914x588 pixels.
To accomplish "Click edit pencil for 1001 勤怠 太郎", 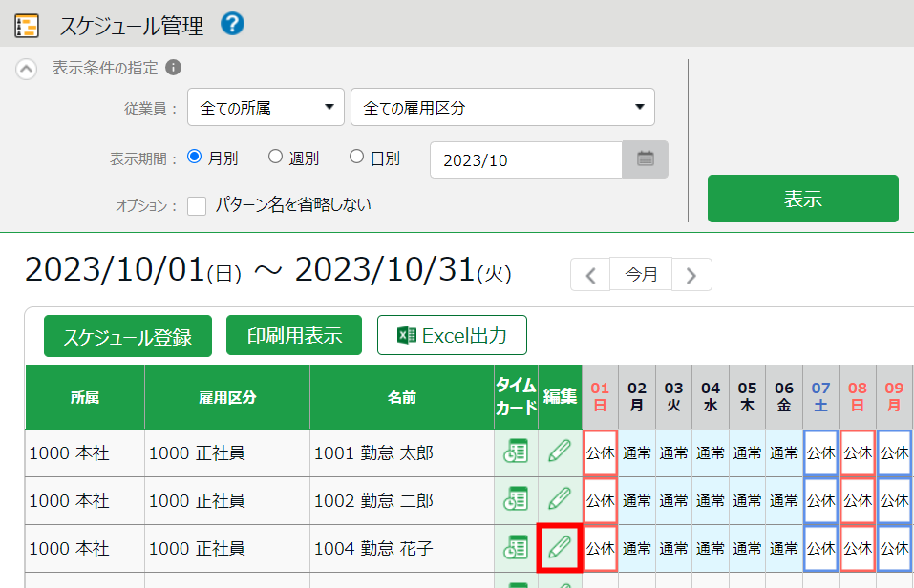I will pos(560,452).
